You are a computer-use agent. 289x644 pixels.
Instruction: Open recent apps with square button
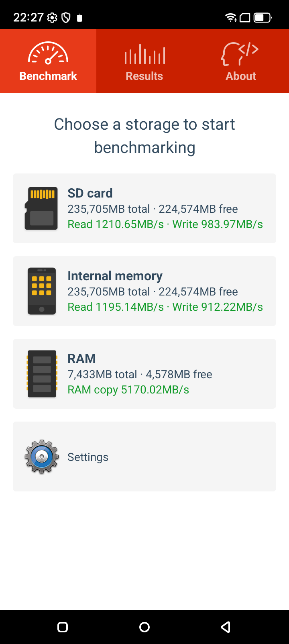coord(63,627)
